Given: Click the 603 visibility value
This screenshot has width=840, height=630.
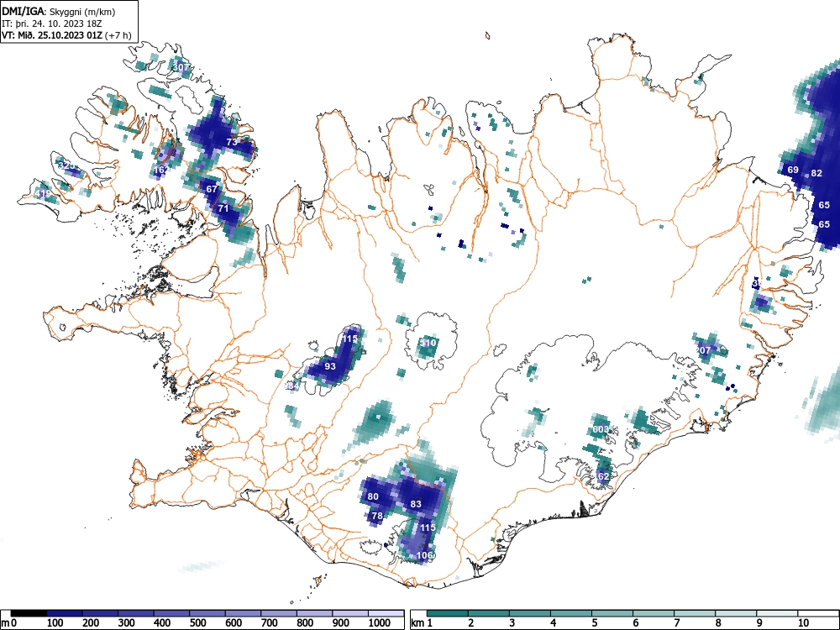Looking at the screenshot, I should (601, 429).
